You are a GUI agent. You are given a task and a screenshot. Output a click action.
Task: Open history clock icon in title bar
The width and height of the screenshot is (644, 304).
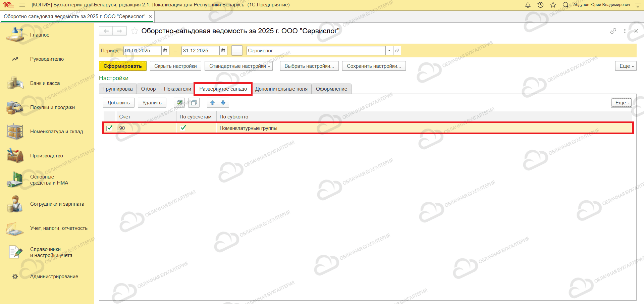click(x=540, y=5)
